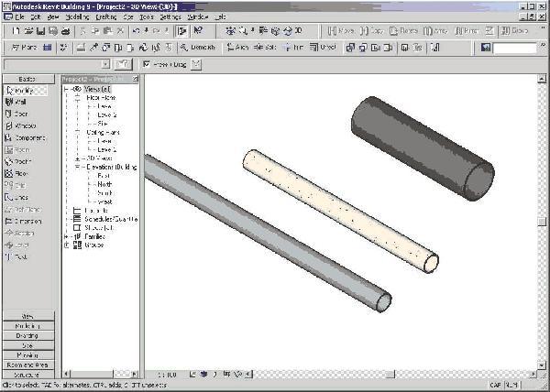Click the Rotate tool in toolbar
This screenshot has height=392, width=550.
[x=404, y=31]
